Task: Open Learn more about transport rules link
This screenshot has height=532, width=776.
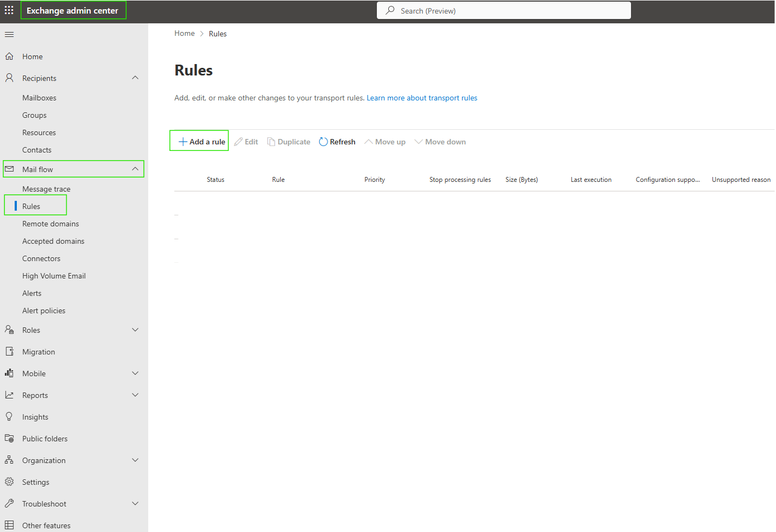Action: (422, 98)
